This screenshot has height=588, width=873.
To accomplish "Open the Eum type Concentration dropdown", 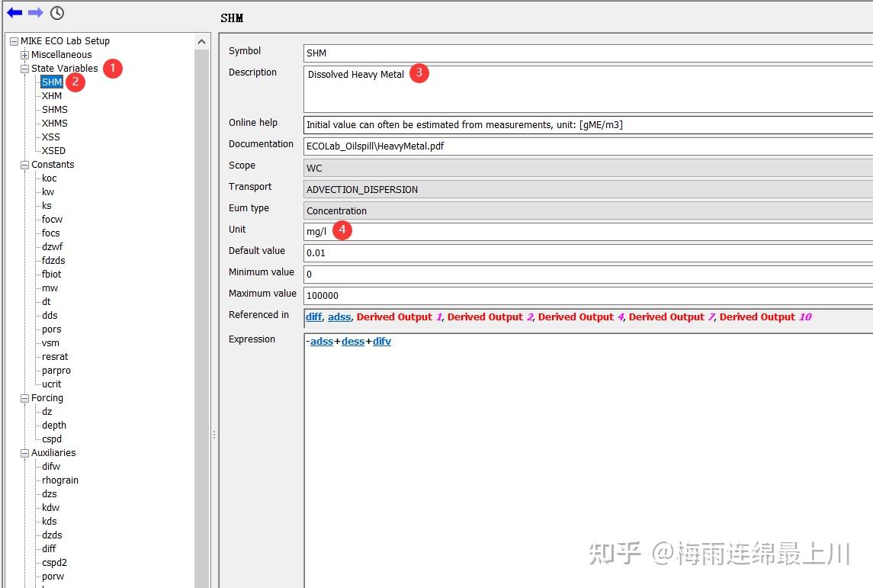I will pyautogui.click(x=588, y=211).
